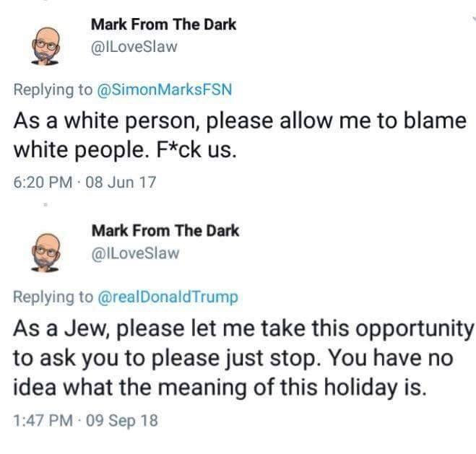This screenshot has height=454, width=476.
Task: Select the @ILoveSlaw handle in first tweet
Action: tap(134, 47)
